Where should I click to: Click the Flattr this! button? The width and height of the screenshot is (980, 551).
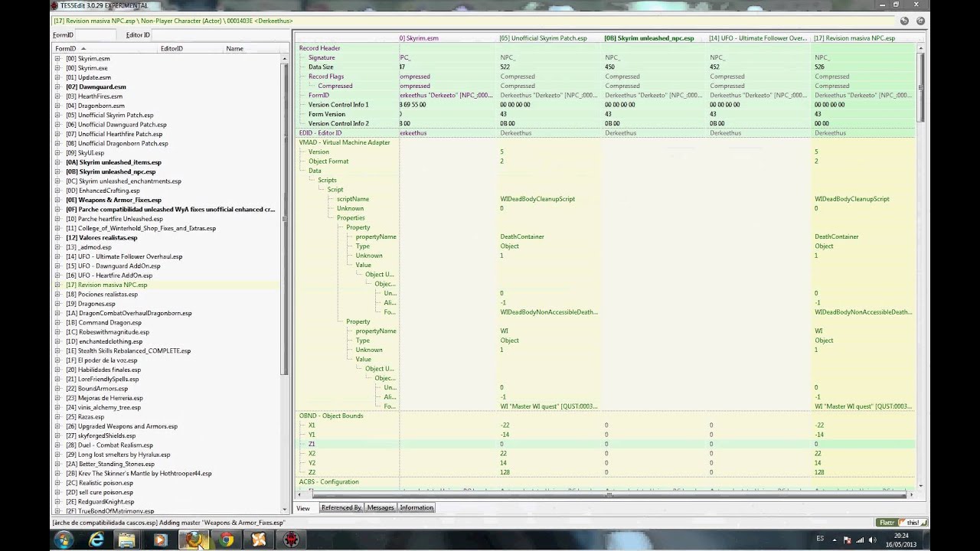[x=902, y=523]
